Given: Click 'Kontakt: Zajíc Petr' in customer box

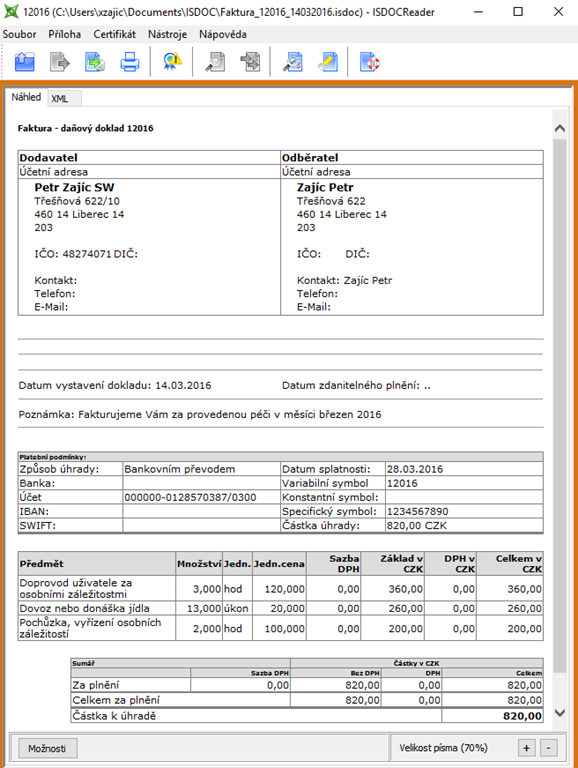Looking at the screenshot, I should 344,280.
